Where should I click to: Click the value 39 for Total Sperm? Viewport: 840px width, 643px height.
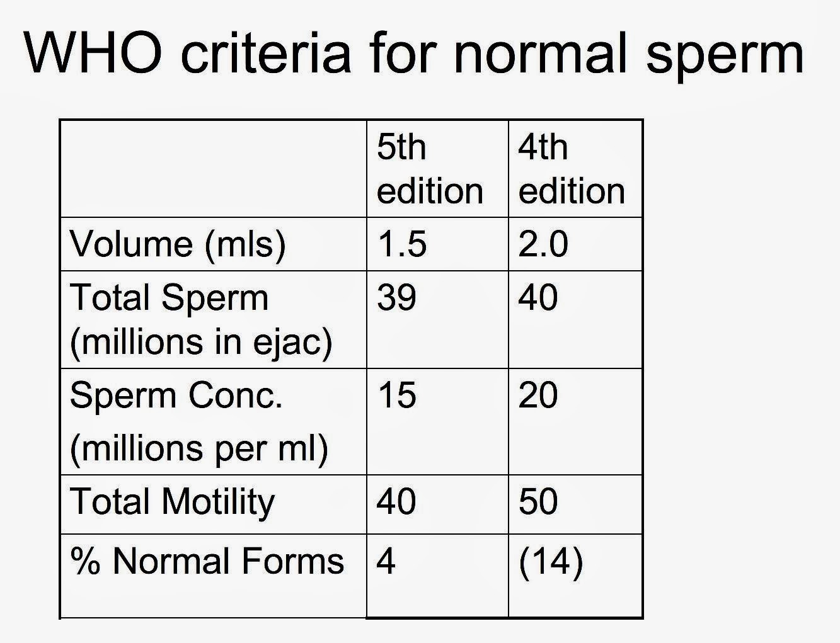pyautogui.click(x=396, y=297)
